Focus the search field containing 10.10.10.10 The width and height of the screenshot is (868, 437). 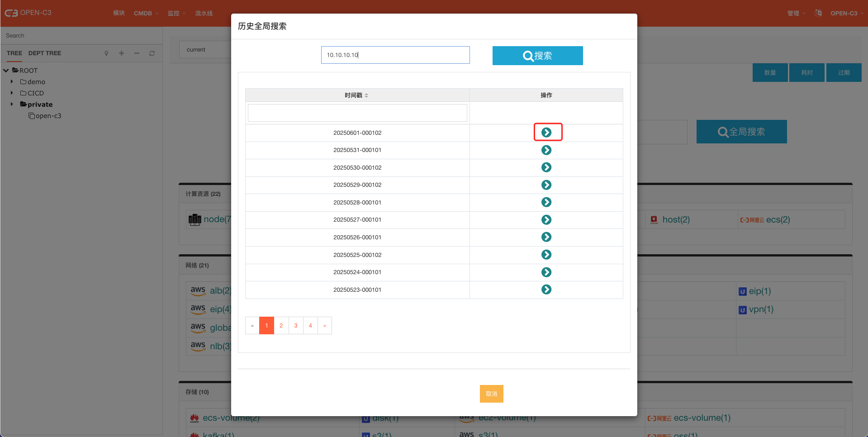pyautogui.click(x=395, y=55)
